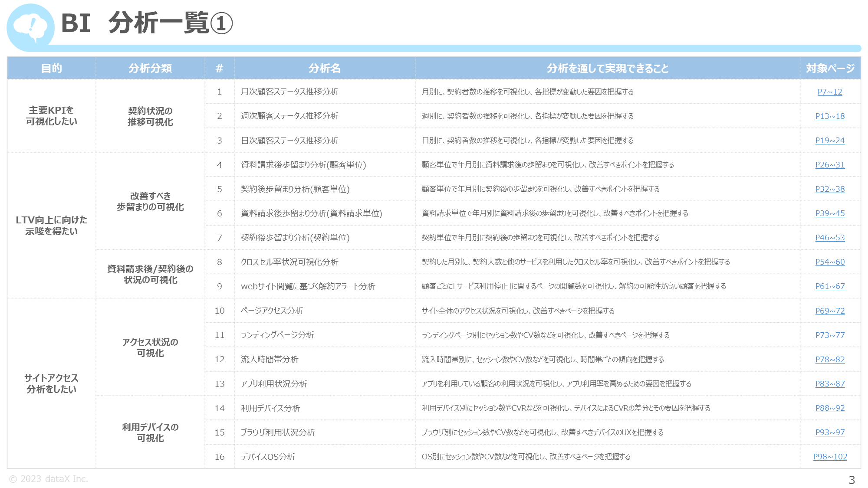Image resolution: width=868 pixels, height=488 pixels.
Task: Select 契約後歩留まり分析(顧客単位) cell
Action: pos(325,189)
